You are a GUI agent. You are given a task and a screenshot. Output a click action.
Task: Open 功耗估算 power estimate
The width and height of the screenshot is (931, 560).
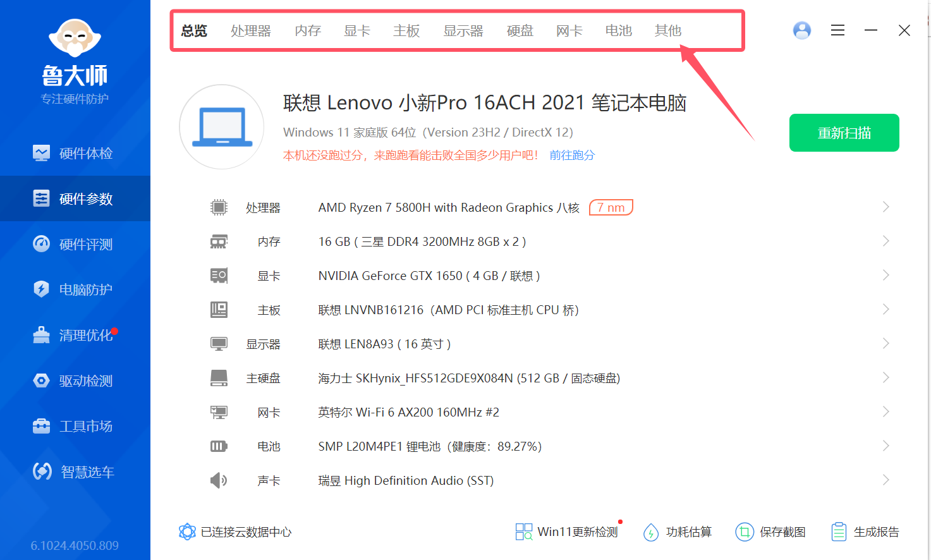(677, 532)
